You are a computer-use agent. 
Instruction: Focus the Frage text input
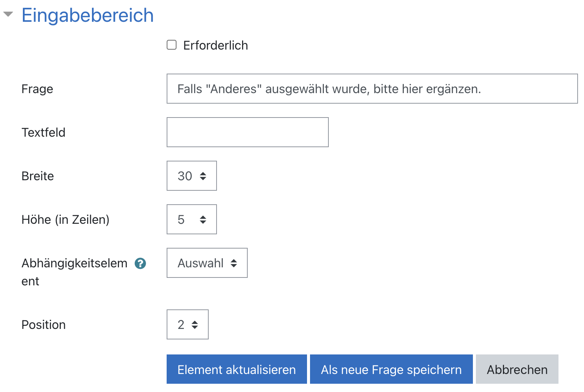click(x=372, y=89)
